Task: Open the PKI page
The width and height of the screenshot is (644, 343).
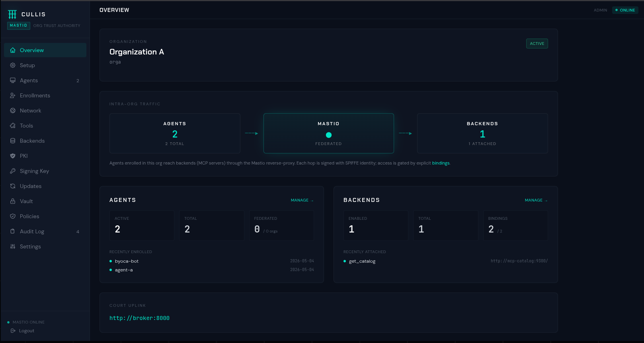Action: click(x=45, y=156)
